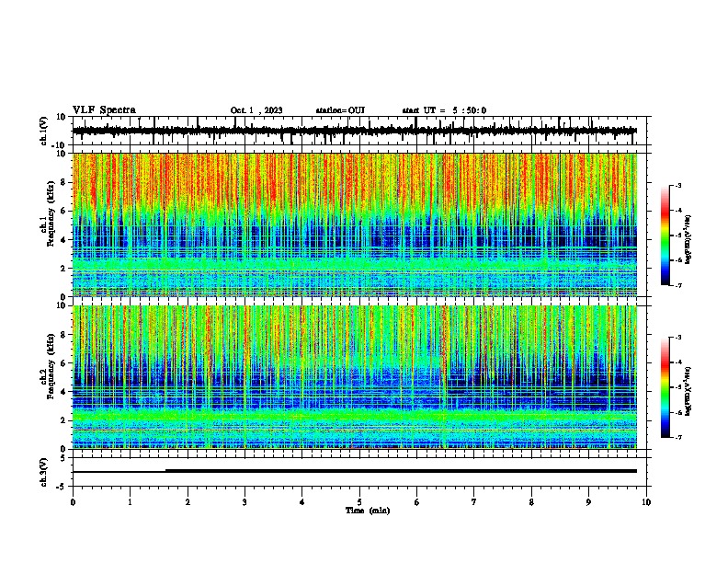
Task: Click the "ch.1 Frequency (kHz)" axis label
Action: [x=49, y=214]
